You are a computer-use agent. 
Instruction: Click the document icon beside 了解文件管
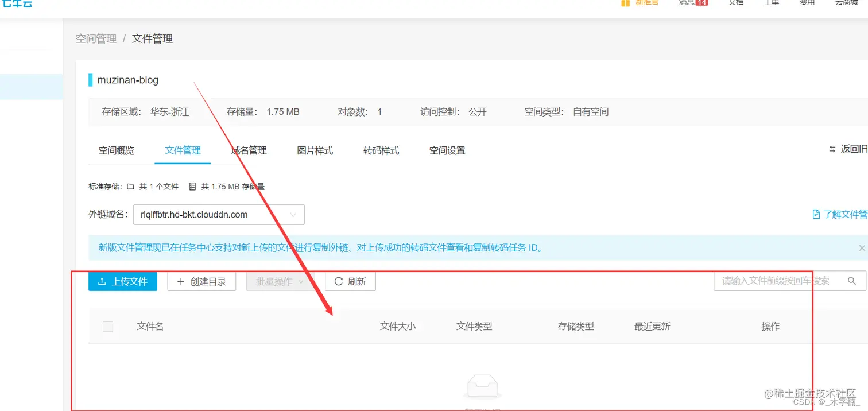816,214
